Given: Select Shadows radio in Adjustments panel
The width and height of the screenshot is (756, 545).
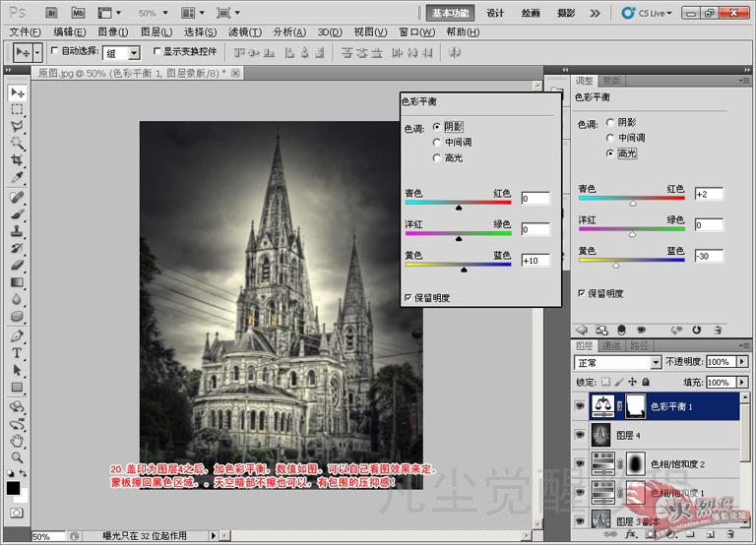Looking at the screenshot, I should [610, 122].
